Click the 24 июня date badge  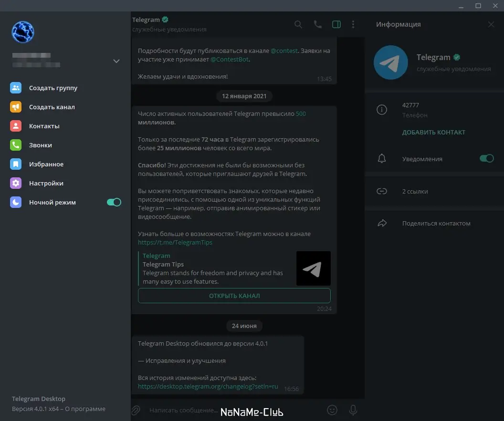[x=244, y=326]
